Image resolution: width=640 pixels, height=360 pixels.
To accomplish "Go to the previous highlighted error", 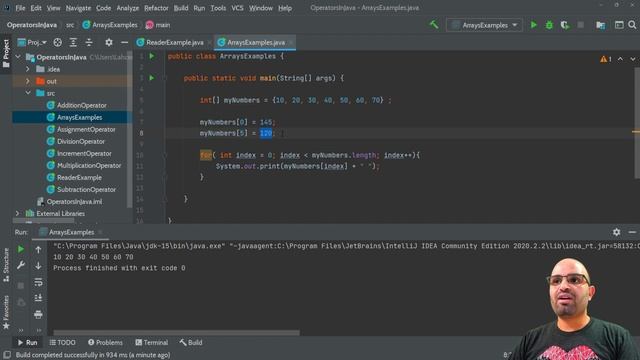I will (620, 59).
